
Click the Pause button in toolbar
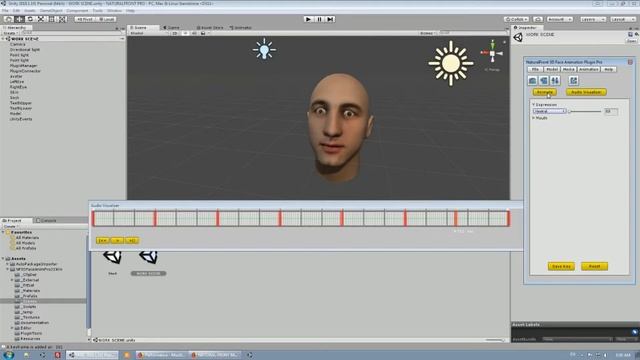coord(319,19)
